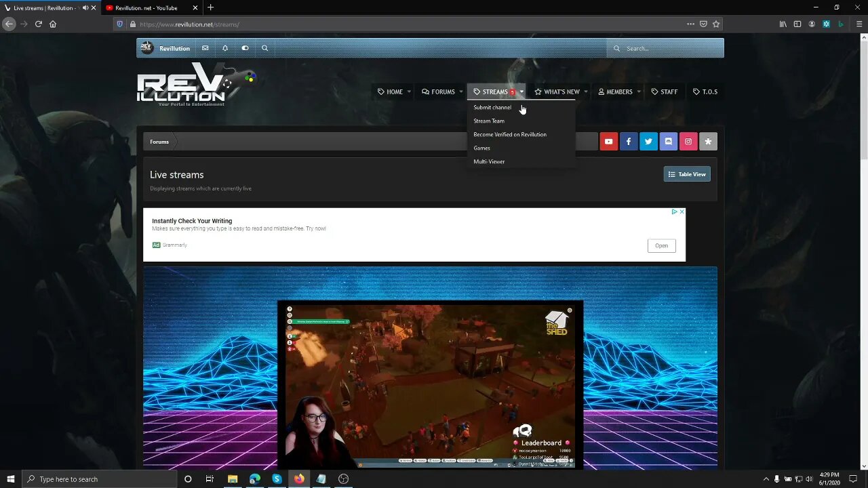868x488 pixels.
Task: Click the gray asterisk social icon
Action: coord(708,142)
